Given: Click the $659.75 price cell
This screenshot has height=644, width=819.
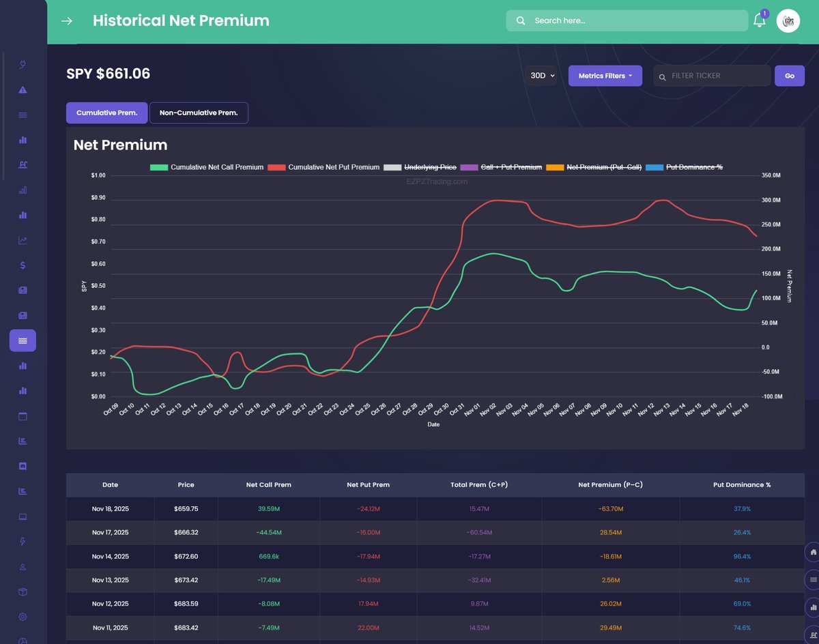Looking at the screenshot, I should 186,509.
